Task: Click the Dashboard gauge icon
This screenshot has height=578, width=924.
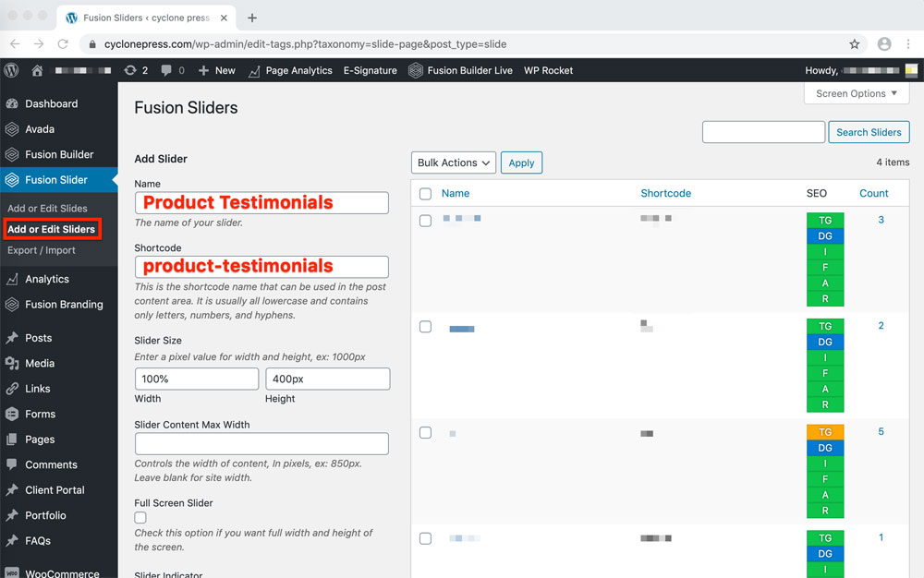Action: (x=12, y=103)
